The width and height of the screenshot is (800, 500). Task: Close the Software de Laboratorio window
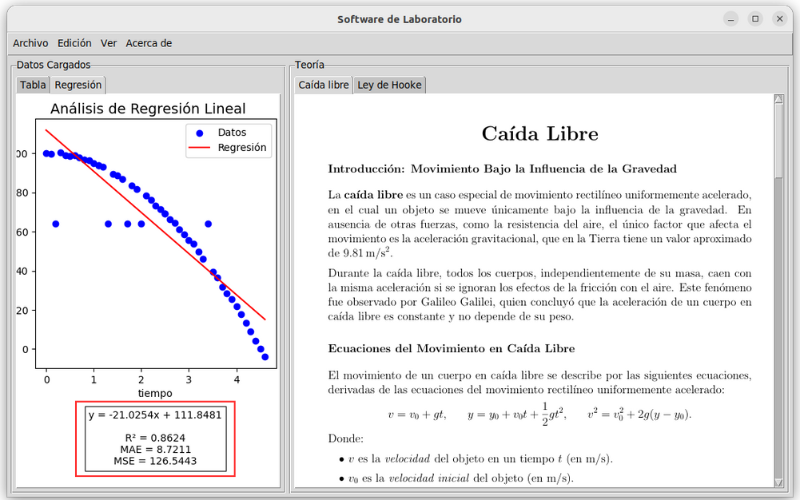click(x=780, y=19)
